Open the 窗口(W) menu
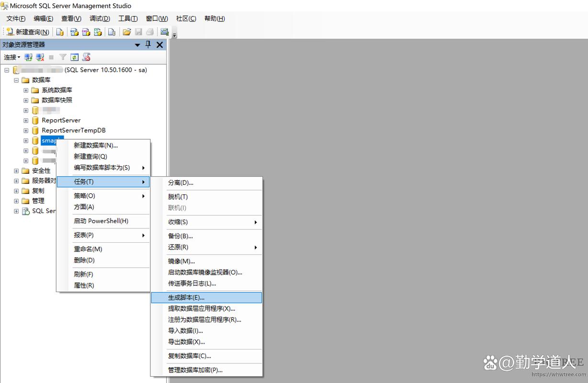The width and height of the screenshot is (588, 383). click(x=157, y=19)
